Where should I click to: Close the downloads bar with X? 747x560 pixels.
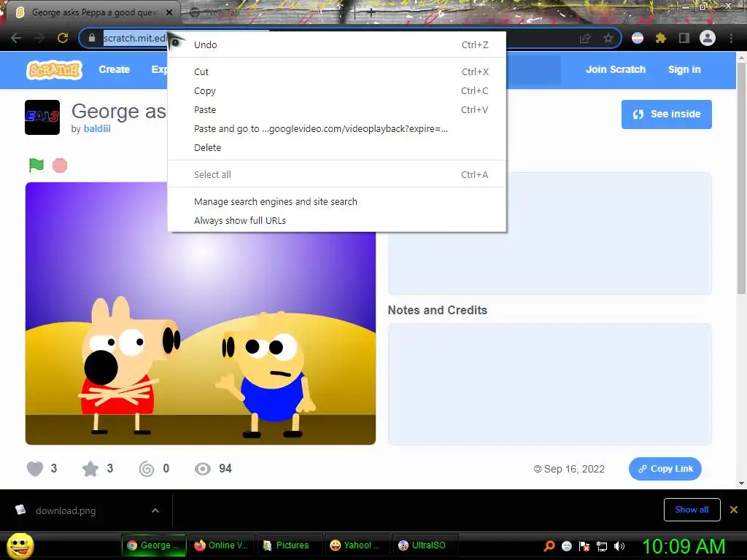click(734, 510)
